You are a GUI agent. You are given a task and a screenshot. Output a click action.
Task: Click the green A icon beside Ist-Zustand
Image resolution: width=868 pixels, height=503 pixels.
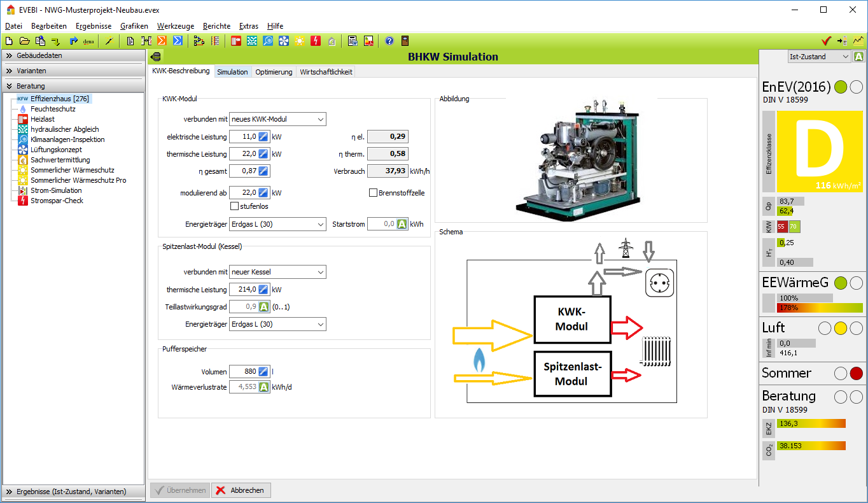point(859,56)
